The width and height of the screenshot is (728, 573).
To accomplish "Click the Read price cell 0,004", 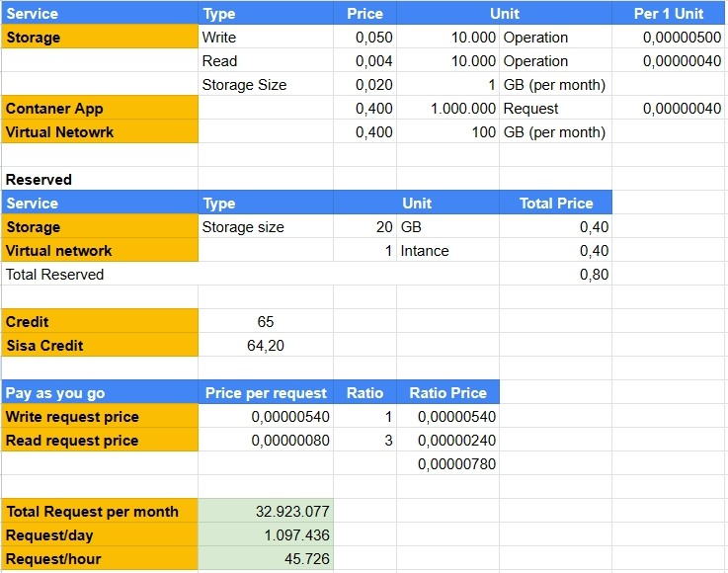I will (364, 60).
